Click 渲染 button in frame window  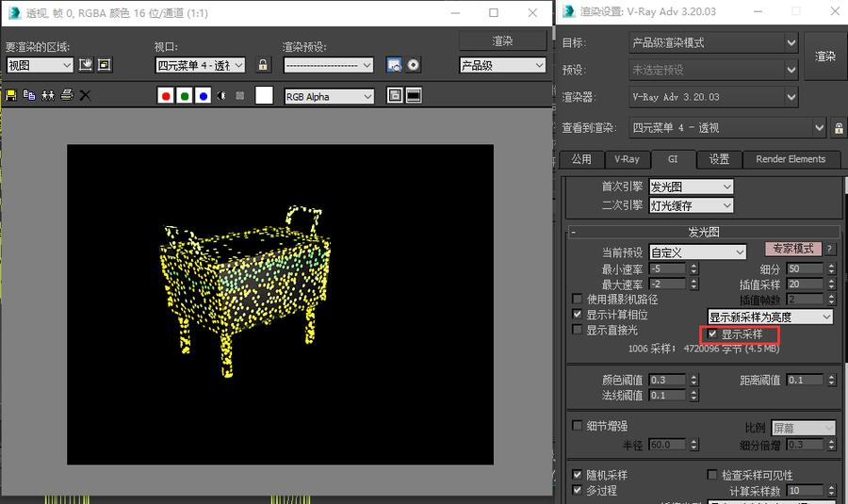click(502, 41)
